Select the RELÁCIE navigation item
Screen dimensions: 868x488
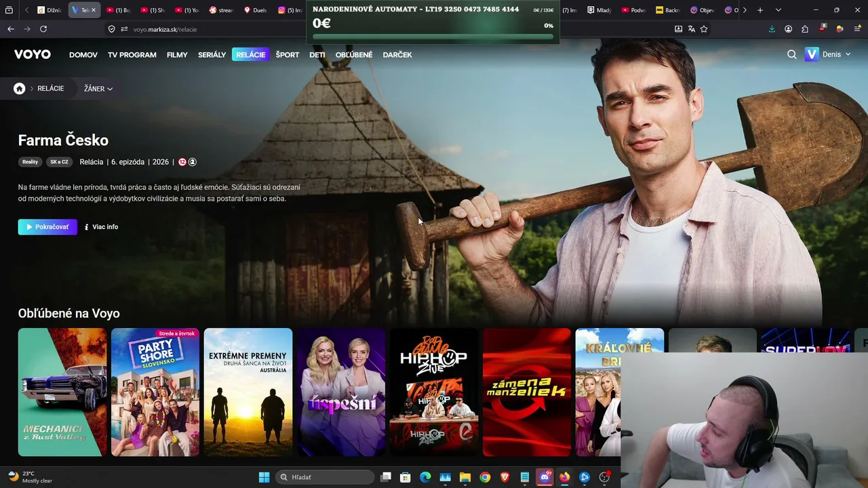pos(251,55)
